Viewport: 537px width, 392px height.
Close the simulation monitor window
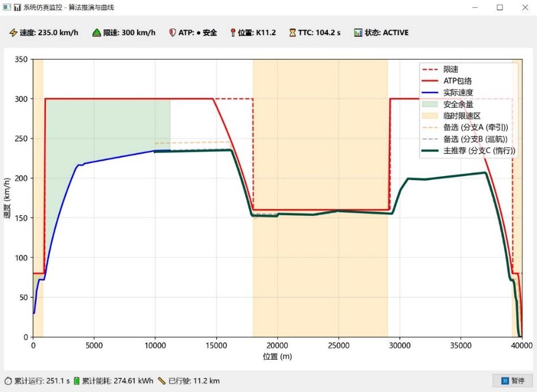[525, 7]
